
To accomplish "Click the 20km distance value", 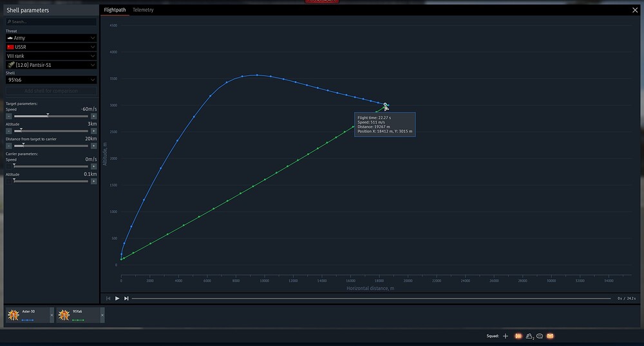I will pos(91,138).
